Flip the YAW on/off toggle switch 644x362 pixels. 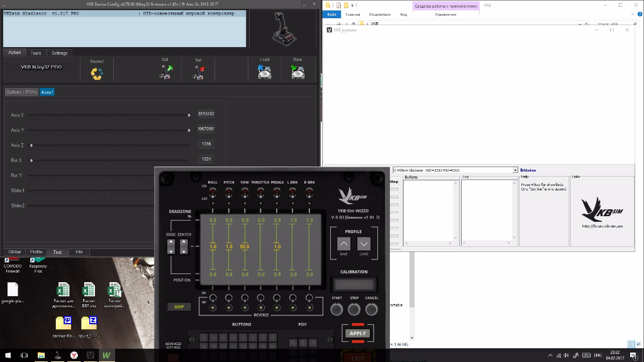point(245,192)
